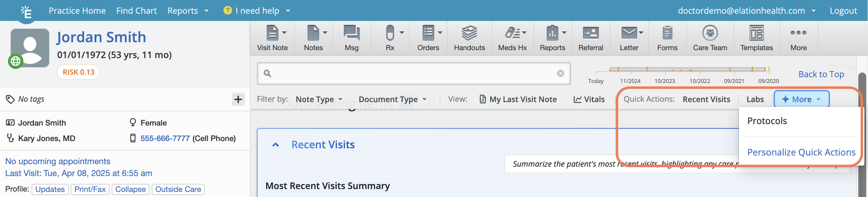Screen dimensions: 868x197
Task: Expand the Note Type filter dropdown
Action: click(x=319, y=99)
